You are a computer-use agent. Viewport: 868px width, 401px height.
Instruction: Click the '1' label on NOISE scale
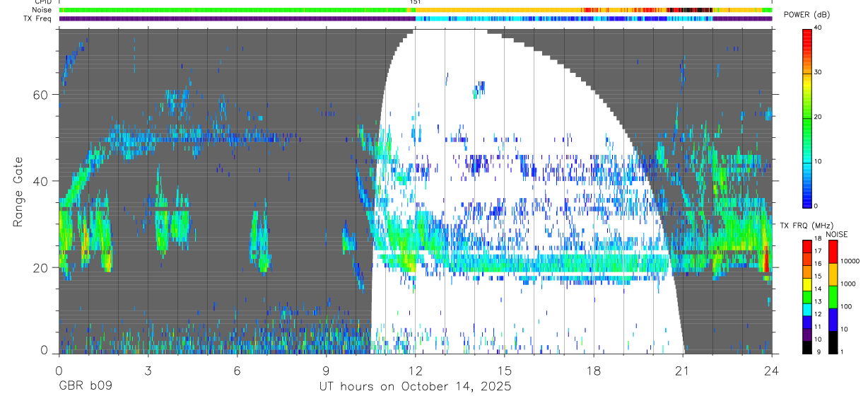843,352
